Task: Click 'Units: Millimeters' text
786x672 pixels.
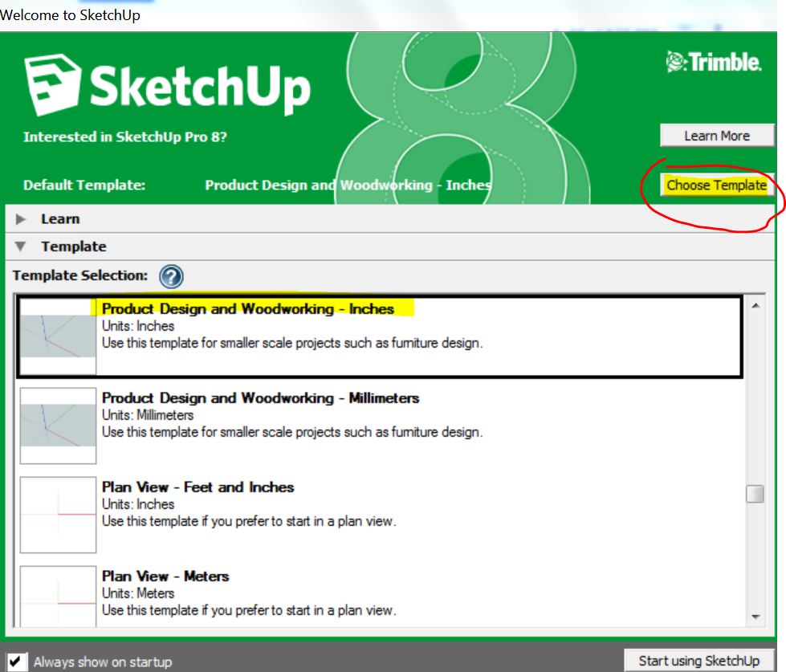Action: [x=148, y=415]
